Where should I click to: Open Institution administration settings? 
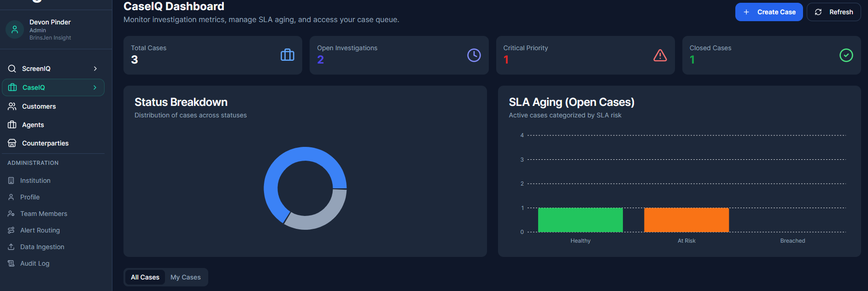(53, 180)
